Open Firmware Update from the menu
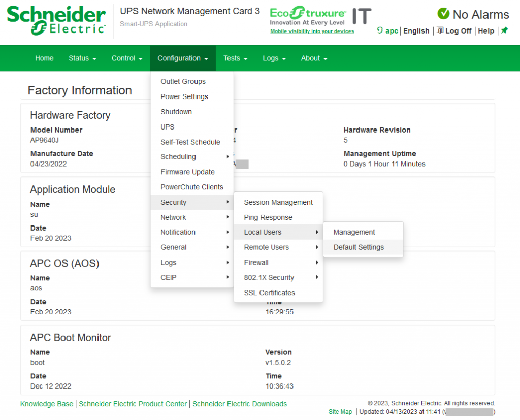The width and height of the screenshot is (520, 420). click(x=192, y=172)
